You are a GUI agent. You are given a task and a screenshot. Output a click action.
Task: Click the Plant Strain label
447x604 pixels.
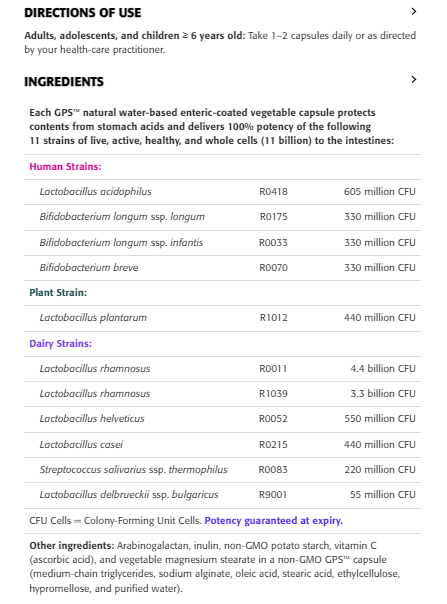tap(58, 293)
